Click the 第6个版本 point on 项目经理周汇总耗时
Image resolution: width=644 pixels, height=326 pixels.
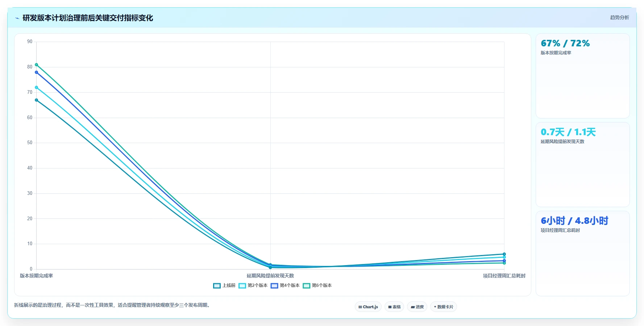click(504, 263)
